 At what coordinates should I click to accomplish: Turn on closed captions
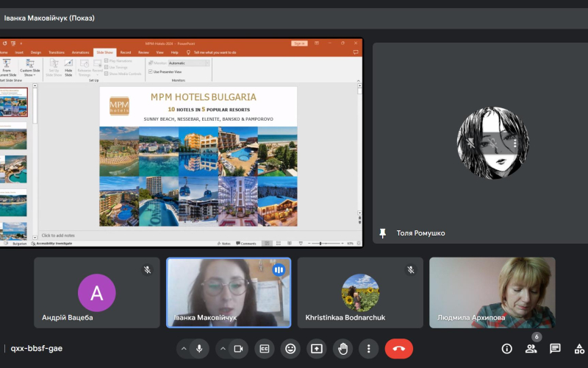[265, 349]
